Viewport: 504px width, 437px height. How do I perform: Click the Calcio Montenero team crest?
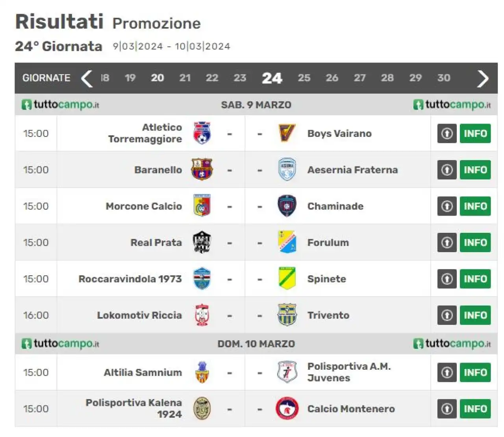coord(287,409)
